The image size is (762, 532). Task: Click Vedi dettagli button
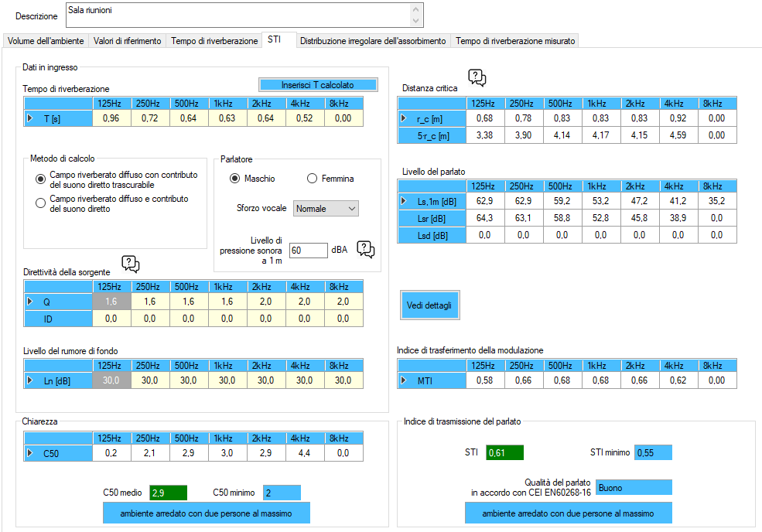(x=429, y=305)
